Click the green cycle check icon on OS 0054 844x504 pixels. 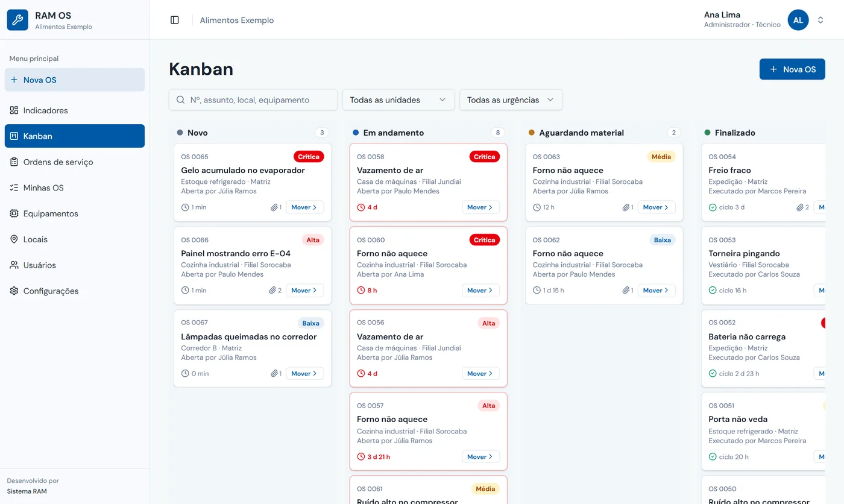coord(713,207)
